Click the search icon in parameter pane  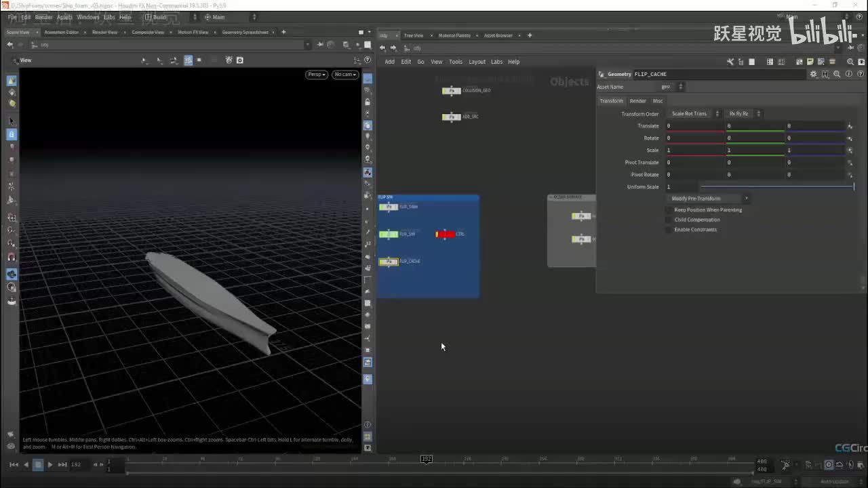[x=837, y=74]
